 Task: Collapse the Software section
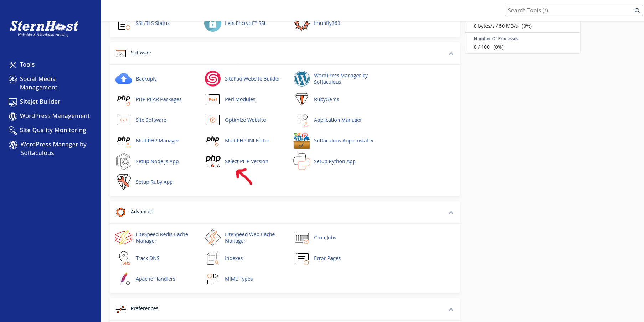(451, 54)
